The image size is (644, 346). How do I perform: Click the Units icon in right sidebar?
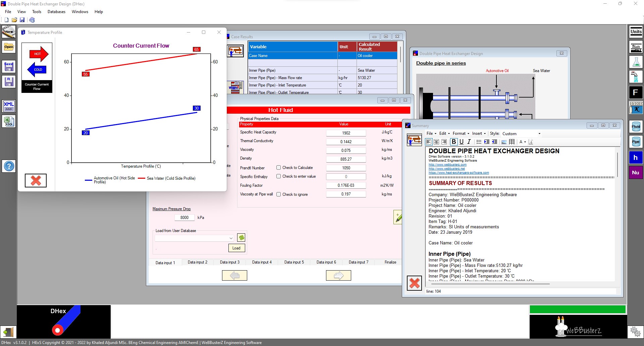coord(636,32)
